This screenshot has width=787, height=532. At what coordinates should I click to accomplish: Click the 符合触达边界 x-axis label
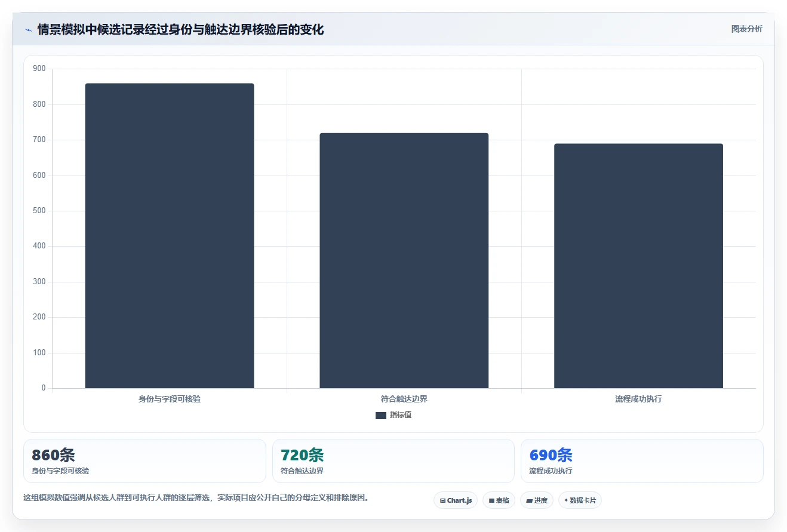tap(404, 399)
